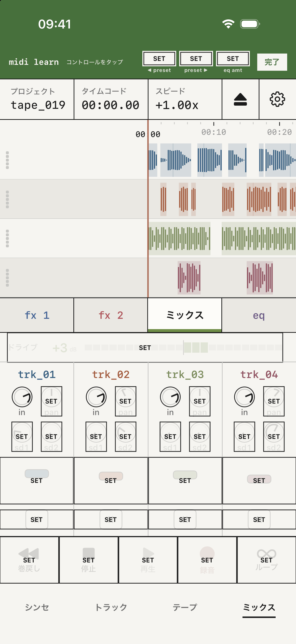Assign MIDI to trk_04 pan knob

pyautogui.click(x=274, y=401)
